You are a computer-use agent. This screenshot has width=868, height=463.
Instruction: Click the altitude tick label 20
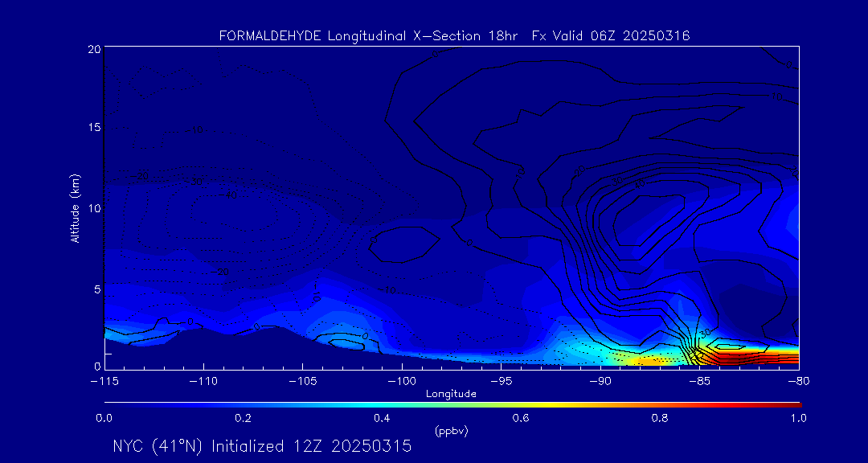coord(94,48)
